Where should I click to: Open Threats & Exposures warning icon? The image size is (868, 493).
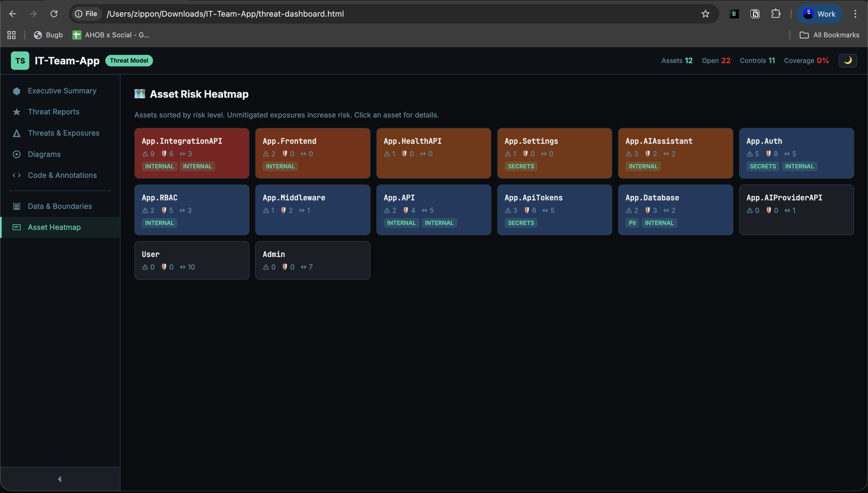point(16,133)
